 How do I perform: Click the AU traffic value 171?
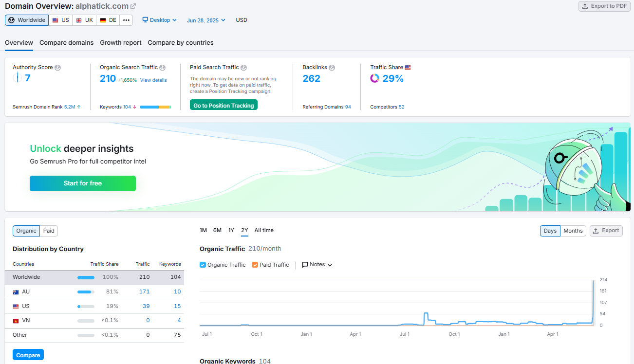click(144, 291)
